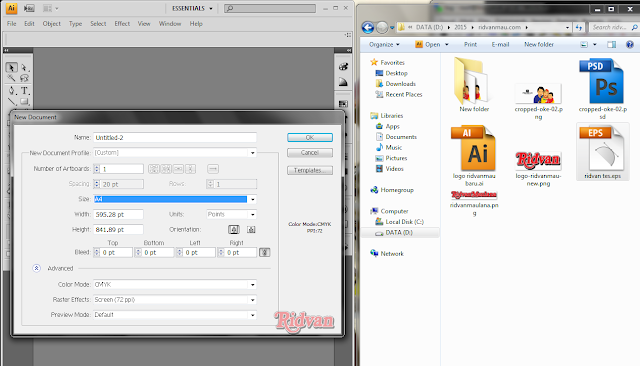
Task: Choose Arrange by Row artboard layout icon
Action: pos(178,169)
